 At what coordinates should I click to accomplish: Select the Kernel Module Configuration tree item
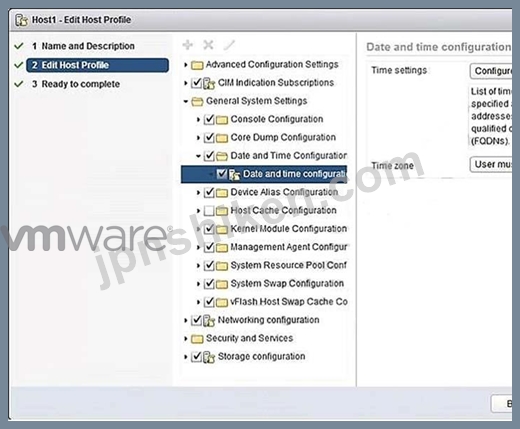289,229
